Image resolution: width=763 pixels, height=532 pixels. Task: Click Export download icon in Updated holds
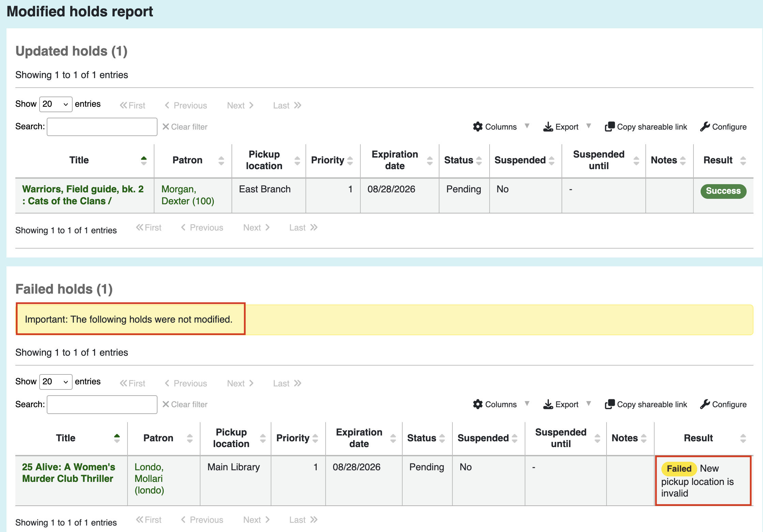pos(548,127)
